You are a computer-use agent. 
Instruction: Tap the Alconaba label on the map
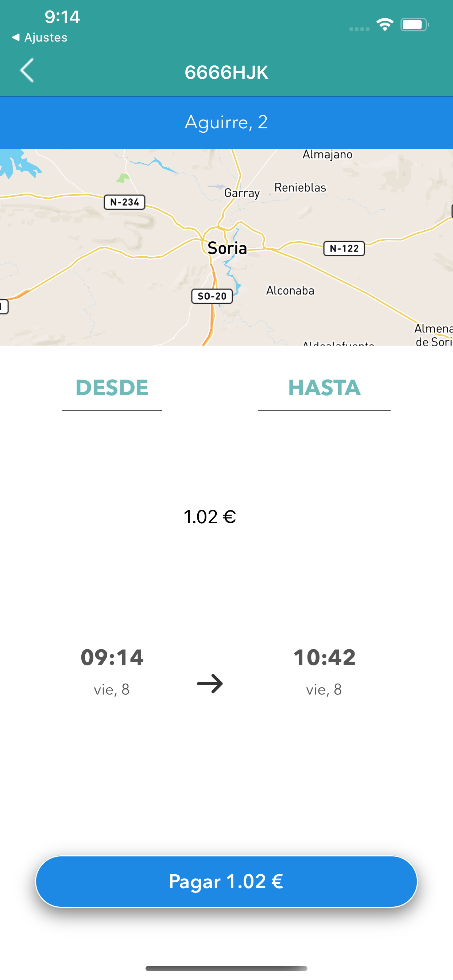pyautogui.click(x=290, y=291)
